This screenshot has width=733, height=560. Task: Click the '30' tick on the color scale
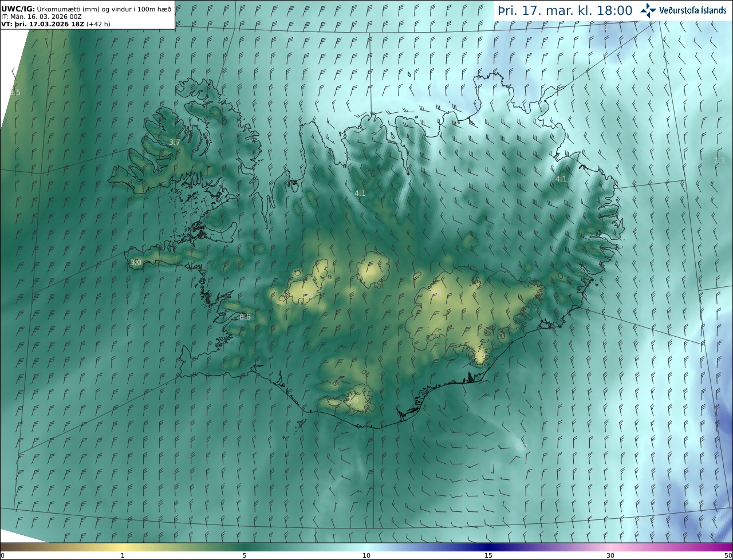[610, 555]
